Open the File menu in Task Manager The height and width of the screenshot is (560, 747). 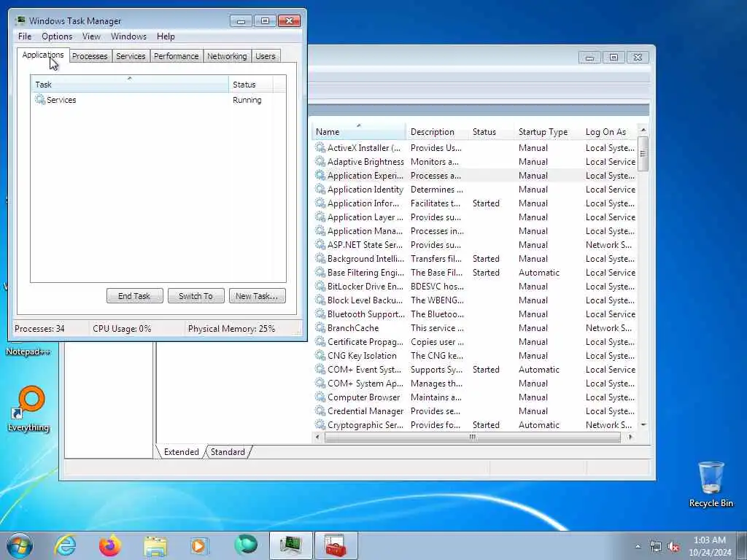[x=25, y=36]
